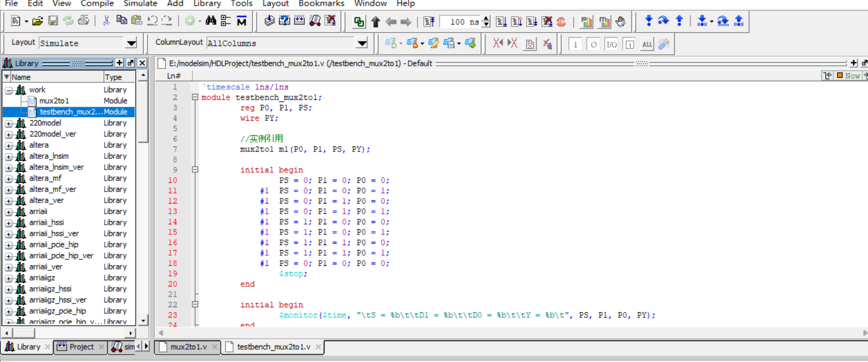This screenshot has height=362, width=868.
Task: Close the testbench_mux2to1.v tab
Action: 318,347
